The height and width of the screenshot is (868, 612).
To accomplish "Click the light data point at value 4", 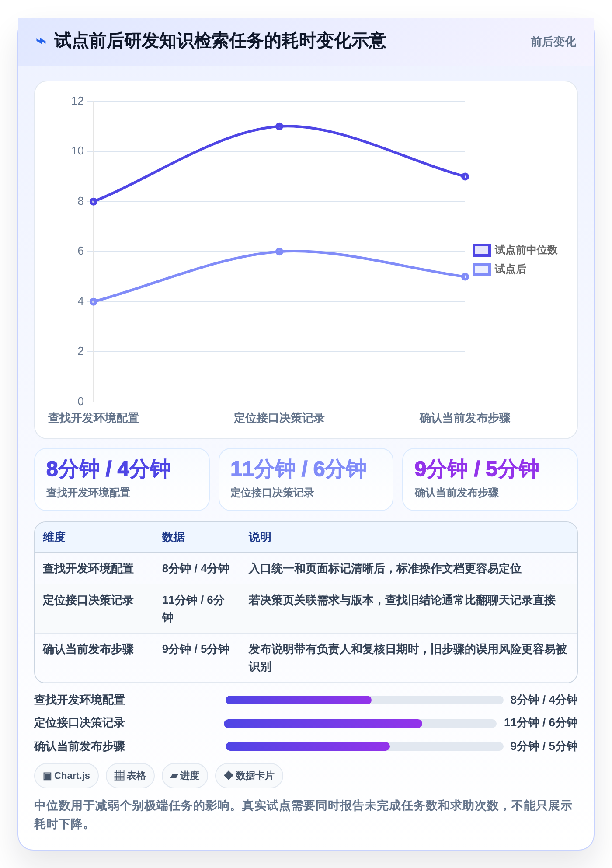I will (94, 302).
